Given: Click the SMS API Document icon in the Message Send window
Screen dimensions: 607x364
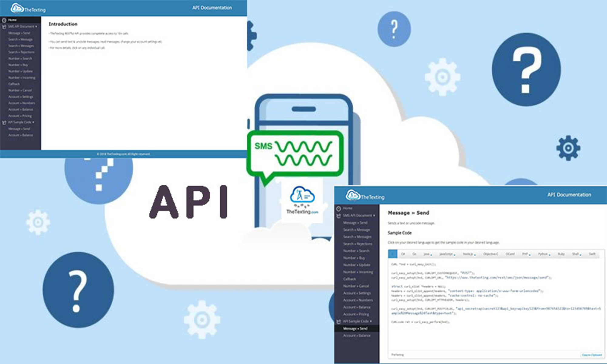Looking at the screenshot, I should coord(339,216).
